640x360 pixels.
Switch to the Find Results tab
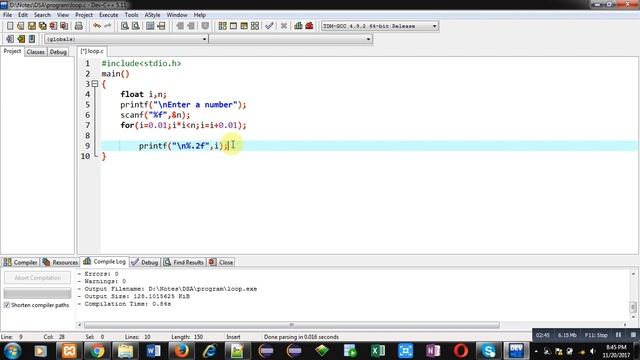tap(184, 262)
